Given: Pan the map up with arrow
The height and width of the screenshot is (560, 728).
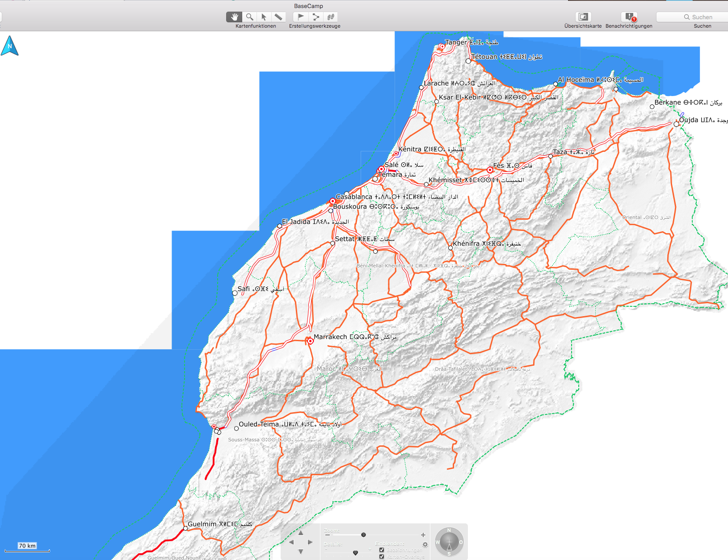Looking at the screenshot, I should (301, 533).
